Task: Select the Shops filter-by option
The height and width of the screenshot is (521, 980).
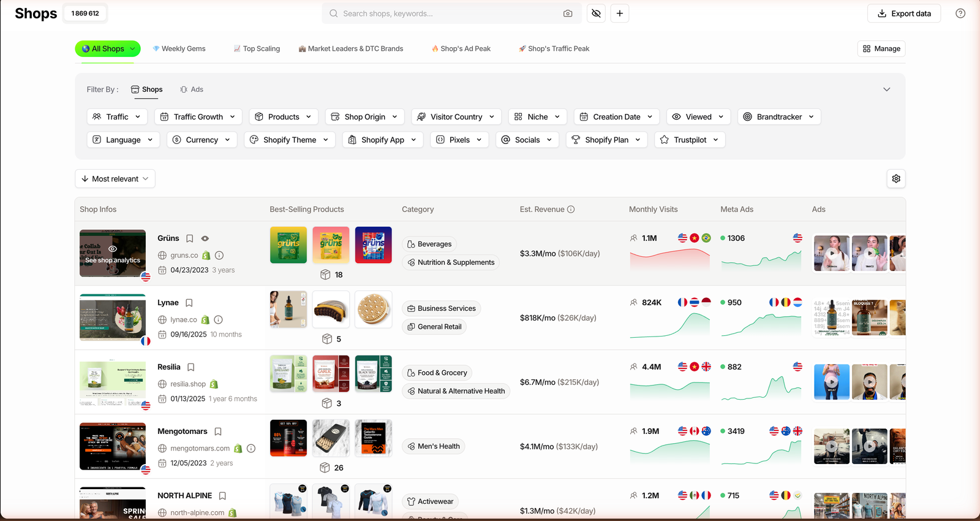Action: [147, 89]
